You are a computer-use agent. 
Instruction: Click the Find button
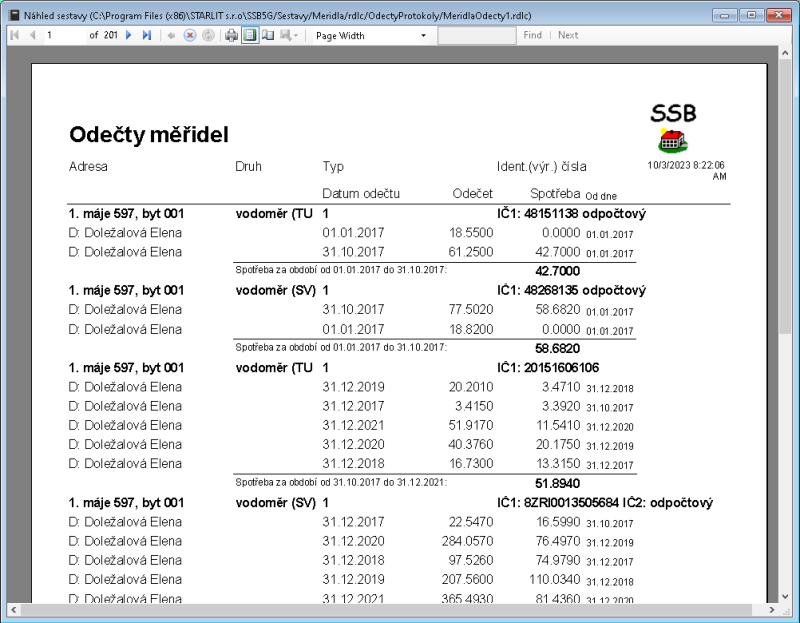pyautogui.click(x=532, y=35)
